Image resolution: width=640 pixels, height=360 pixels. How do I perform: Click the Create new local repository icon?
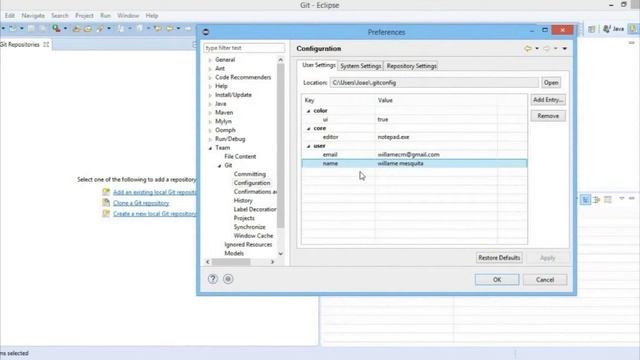pos(106,213)
